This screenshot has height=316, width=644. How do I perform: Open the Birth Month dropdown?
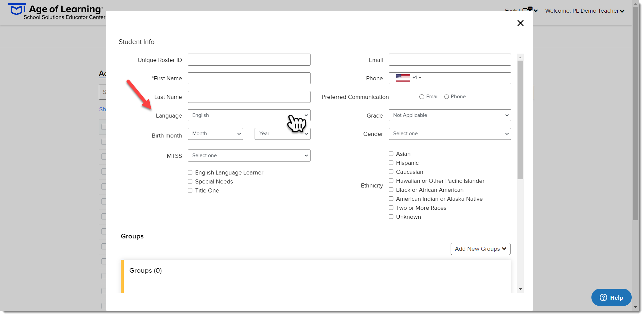point(215,134)
